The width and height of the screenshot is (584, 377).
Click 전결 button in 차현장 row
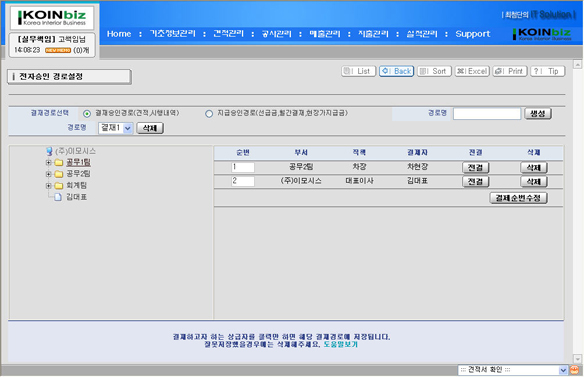pos(476,168)
